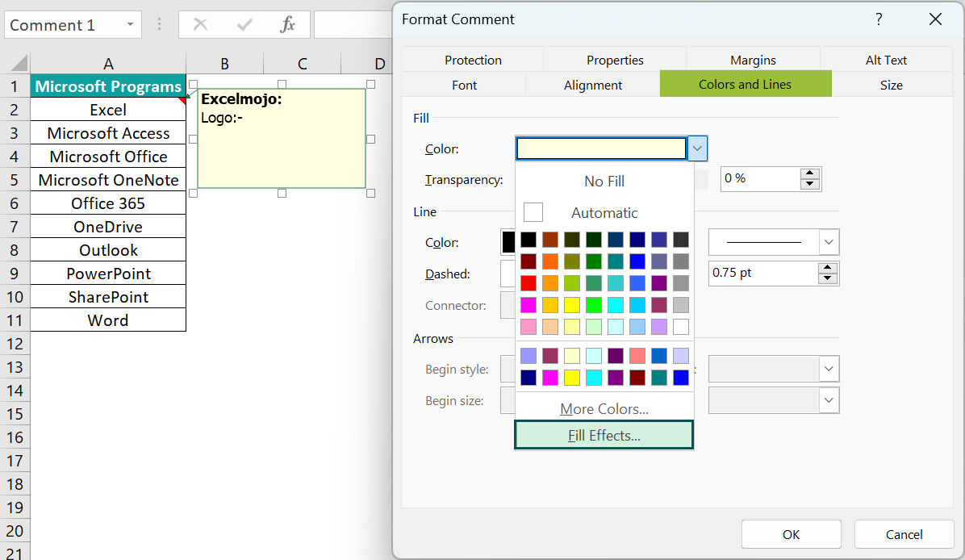Pick the orange swatch in second row
Viewport: 965px width, 560px height.
550,261
